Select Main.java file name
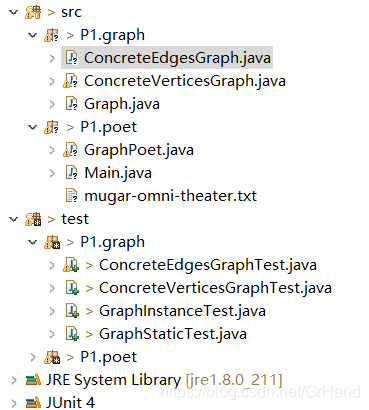The width and height of the screenshot is (369, 410). [118, 173]
